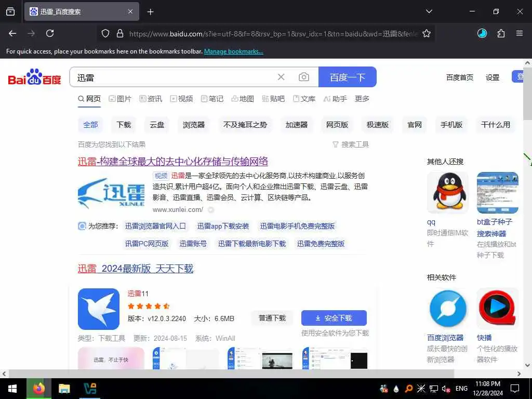The image size is (532, 399).
Task: Click the Firefox address bar URL
Action: click(x=273, y=34)
